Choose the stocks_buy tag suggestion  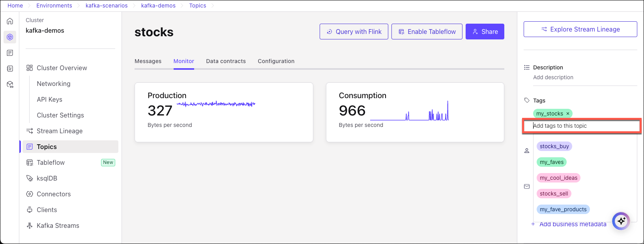554,146
